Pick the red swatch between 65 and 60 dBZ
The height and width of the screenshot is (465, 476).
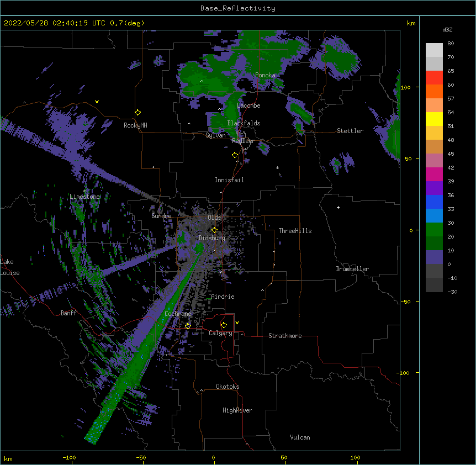[434, 78]
